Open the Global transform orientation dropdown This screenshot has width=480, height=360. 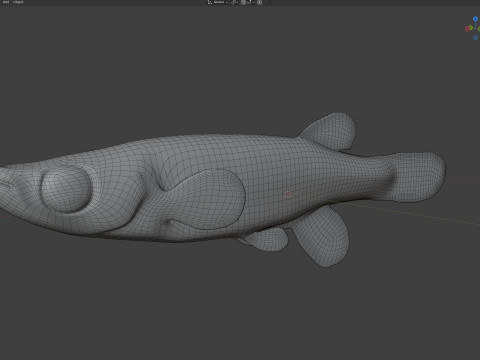(218, 2)
